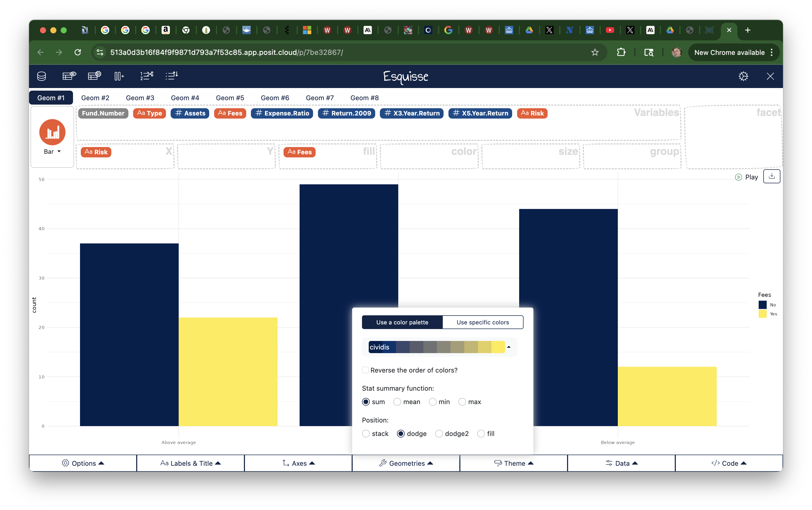Click the update variables table-gear icon
812x510 pixels.
click(95, 76)
